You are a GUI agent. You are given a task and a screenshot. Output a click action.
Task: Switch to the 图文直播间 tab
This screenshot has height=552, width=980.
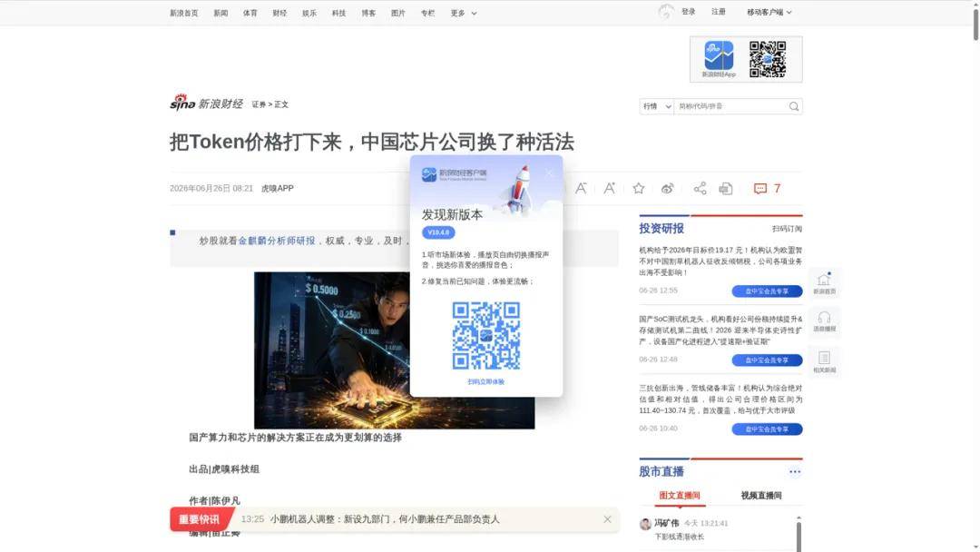[x=680, y=495]
